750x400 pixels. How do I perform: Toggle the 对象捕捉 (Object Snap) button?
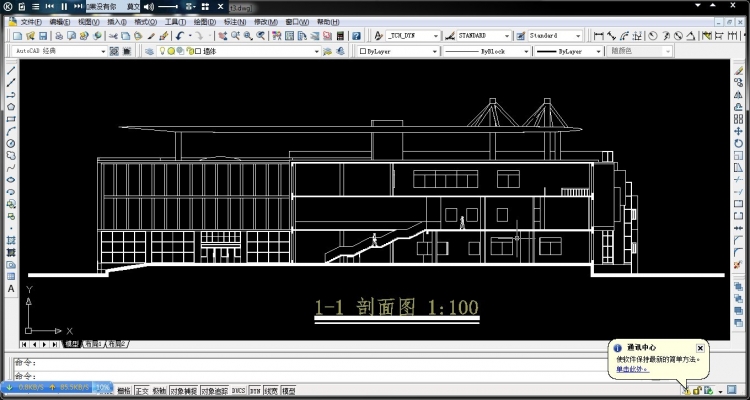(x=184, y=391)
